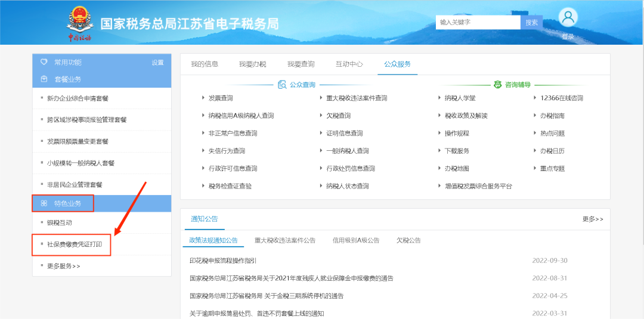Switch to the 我的信息 tab

205,64
